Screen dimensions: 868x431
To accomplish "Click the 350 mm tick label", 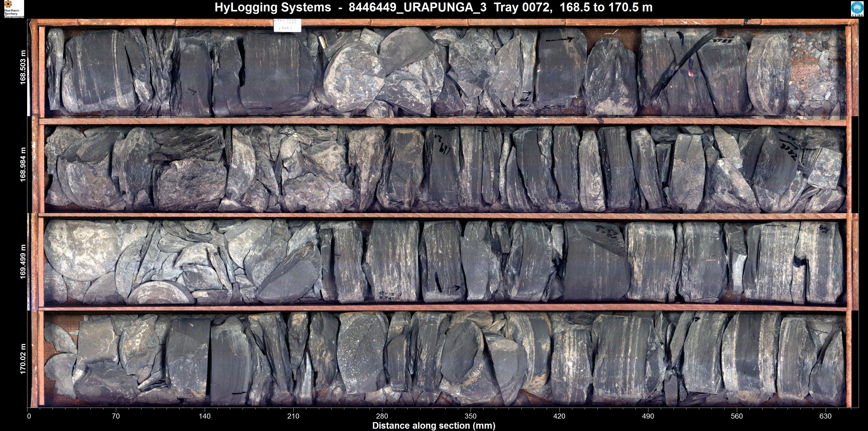I will click(471, 416).
